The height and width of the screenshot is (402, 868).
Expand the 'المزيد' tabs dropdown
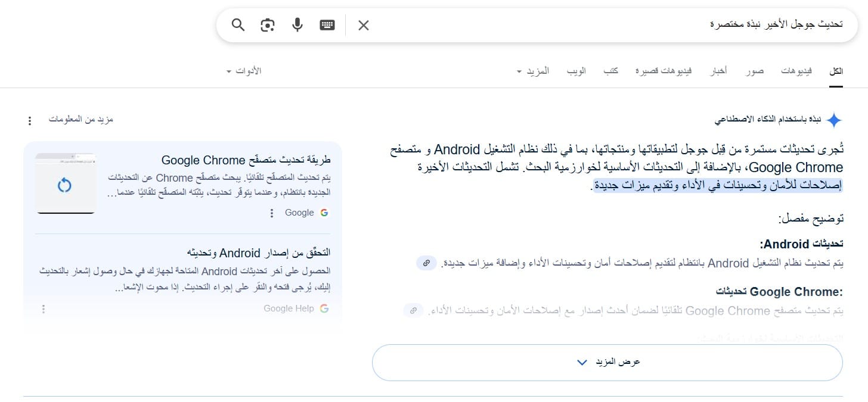pyautogui.click(x=533, y=71)
